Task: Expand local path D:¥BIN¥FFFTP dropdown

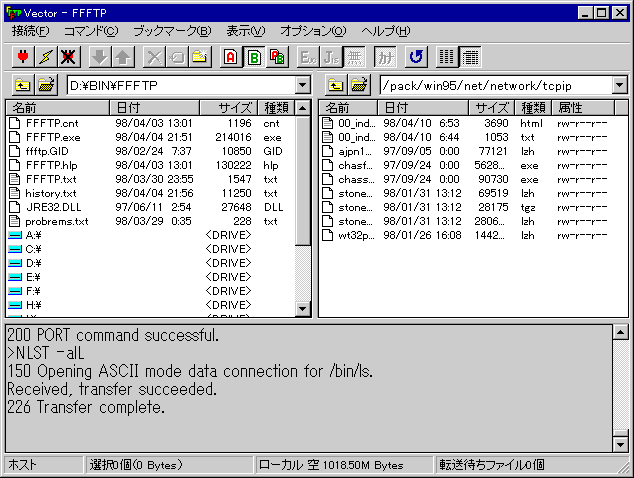Action: (302, 85)
